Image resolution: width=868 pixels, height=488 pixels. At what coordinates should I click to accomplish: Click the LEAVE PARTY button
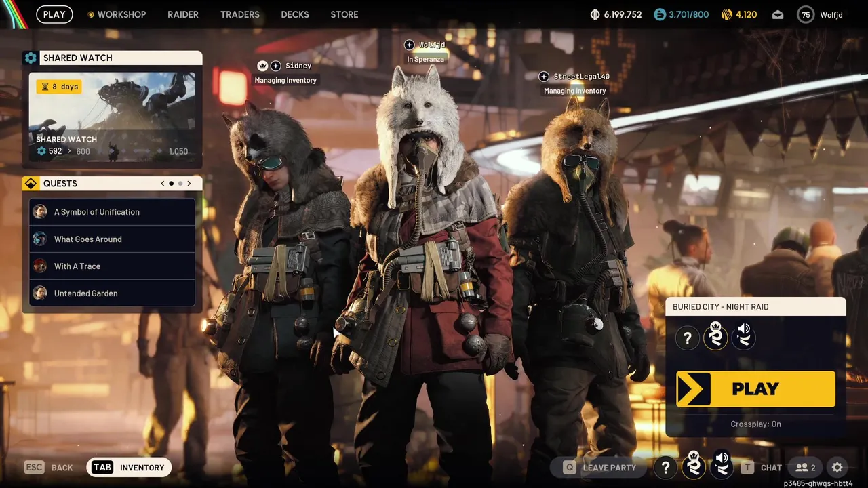click(600, 467)
